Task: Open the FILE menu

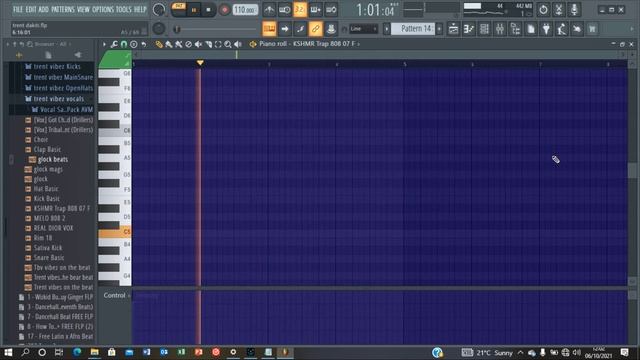Action: click(x=18, y=9)
